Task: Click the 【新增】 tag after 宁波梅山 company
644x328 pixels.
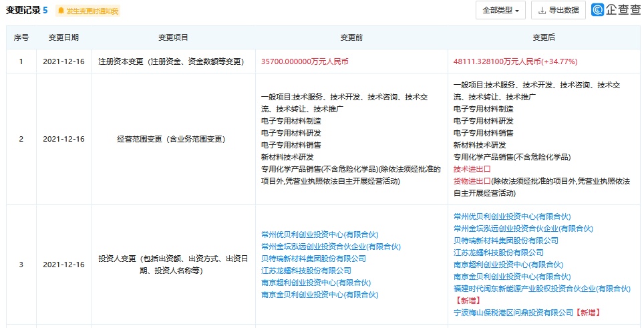Action: (588, 313)
